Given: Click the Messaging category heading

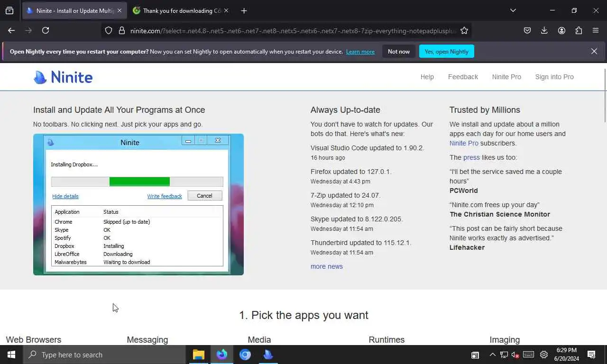Looking at the screenshot, I should (x=147, y=340).
